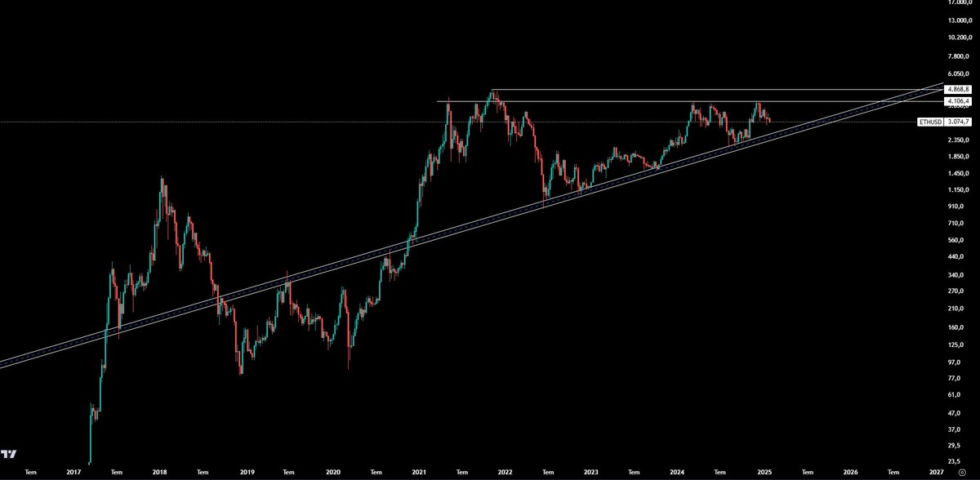The width and height of the screenshot is (980, 480).
Task: Click the 2024 time axis label
Action: pos(677,472)
